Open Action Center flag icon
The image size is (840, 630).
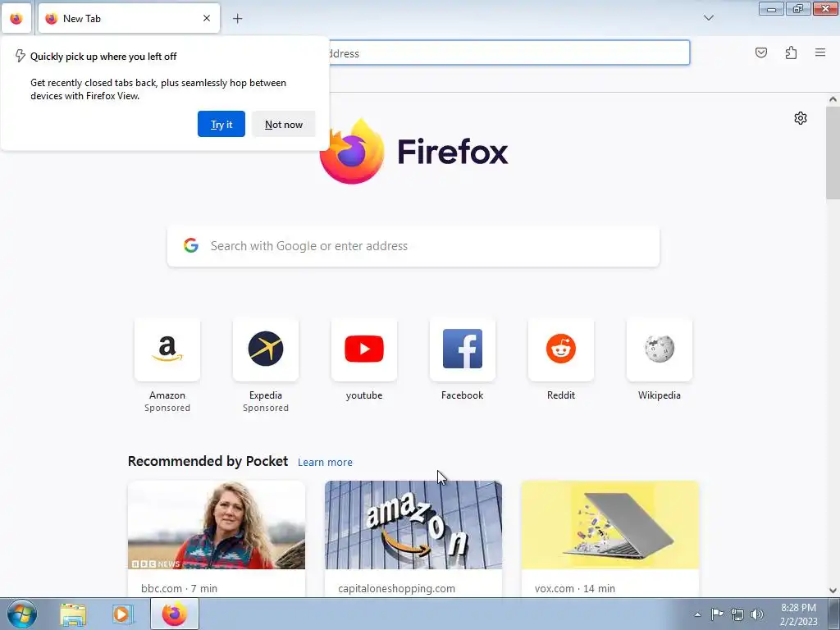(x=717, y=614)
